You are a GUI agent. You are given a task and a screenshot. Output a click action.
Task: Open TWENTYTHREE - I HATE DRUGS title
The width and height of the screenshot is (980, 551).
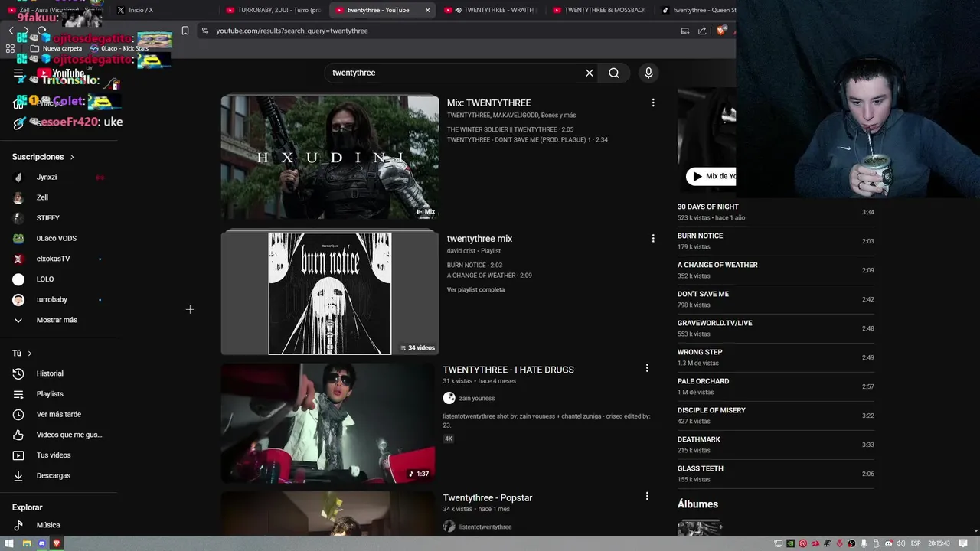pyautogui.click(x=508, y=370)
